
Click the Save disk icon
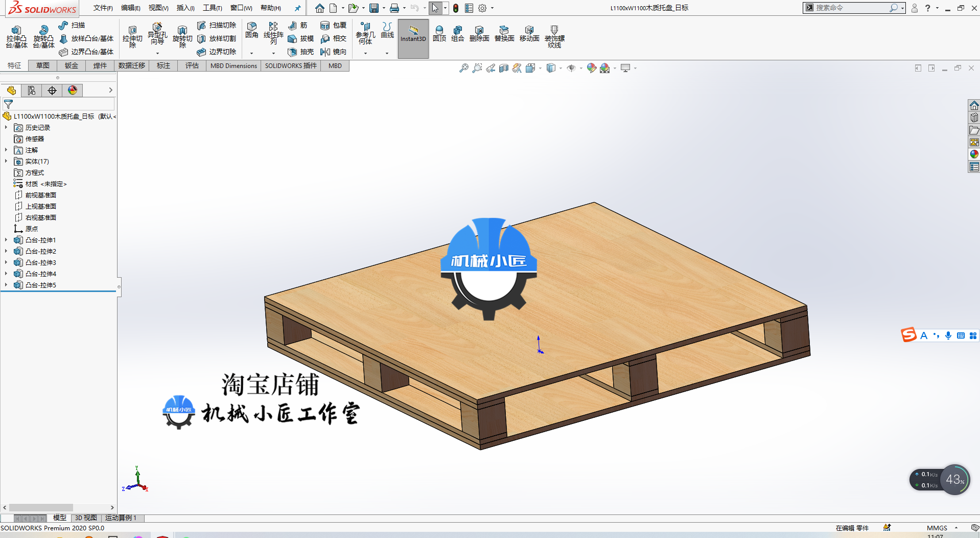(374, 8)
